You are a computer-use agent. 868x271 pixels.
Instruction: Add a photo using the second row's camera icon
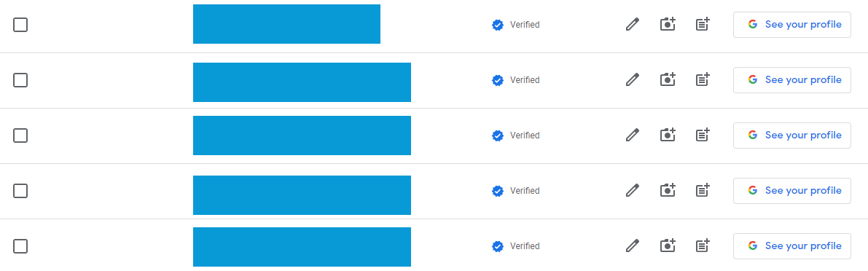pyautogui.click(x=668, y=79)
